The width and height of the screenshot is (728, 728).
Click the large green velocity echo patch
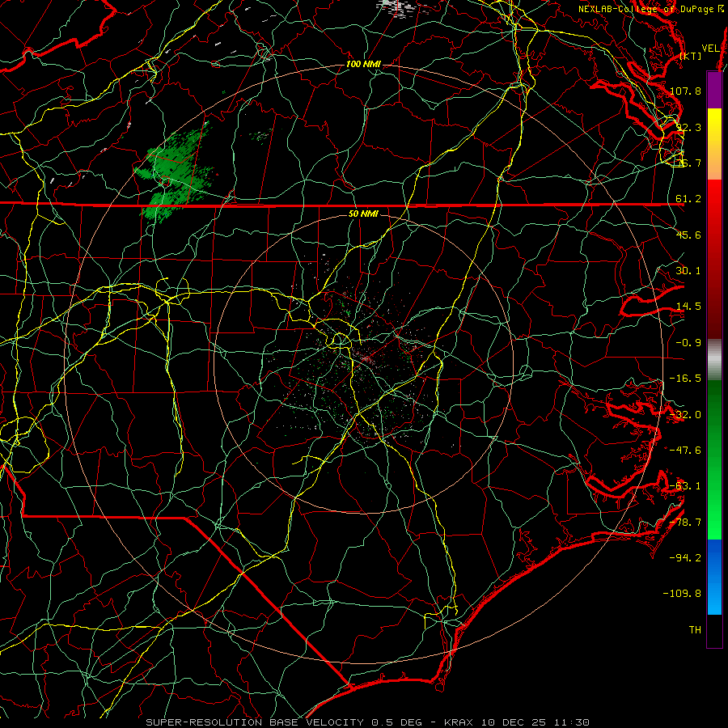[174, 171]
